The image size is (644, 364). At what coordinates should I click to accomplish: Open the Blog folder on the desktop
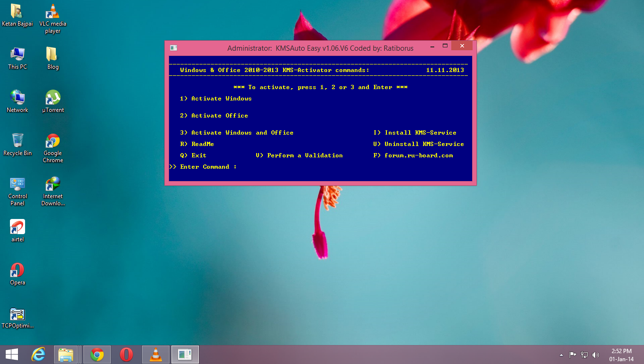(x=52, y=55)
